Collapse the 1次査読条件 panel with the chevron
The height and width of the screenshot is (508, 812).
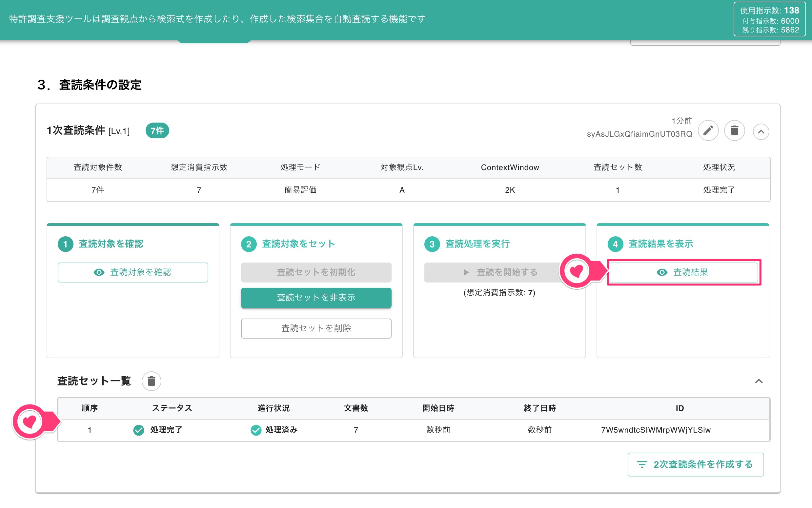(761, 132)
